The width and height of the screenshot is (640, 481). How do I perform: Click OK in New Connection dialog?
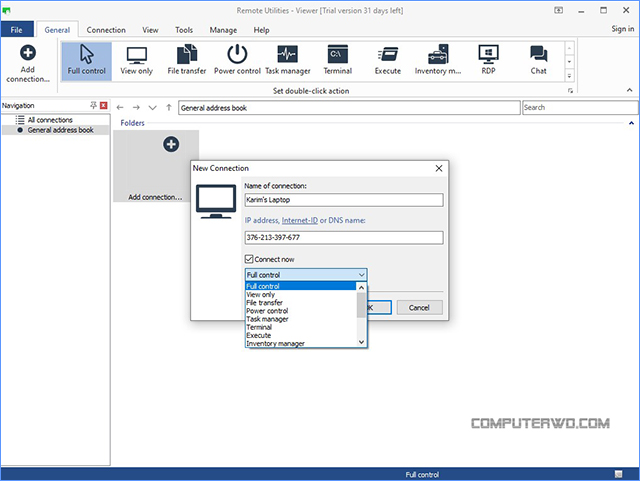coord(380,307)
